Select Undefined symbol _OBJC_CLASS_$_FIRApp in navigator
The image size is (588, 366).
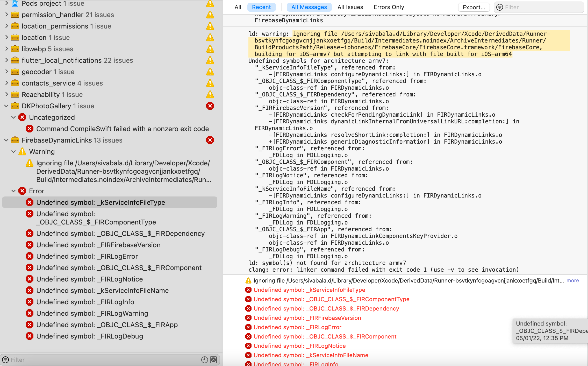click(110, 325)
